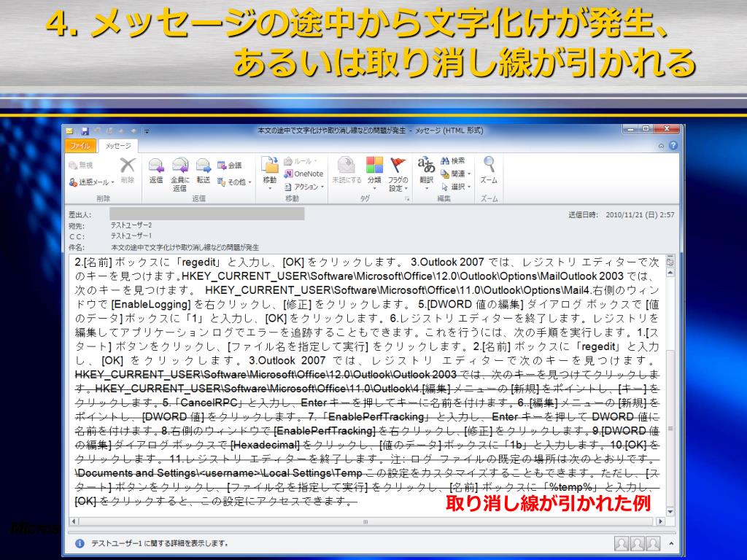Click the second contact photo in the people pane
Screen dimensions: 747x560
[637, 542]
